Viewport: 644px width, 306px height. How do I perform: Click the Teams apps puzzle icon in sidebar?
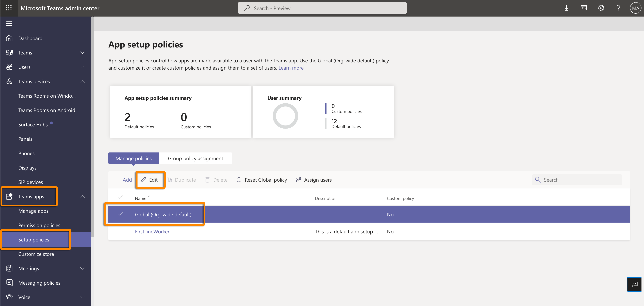click(9, 196)
